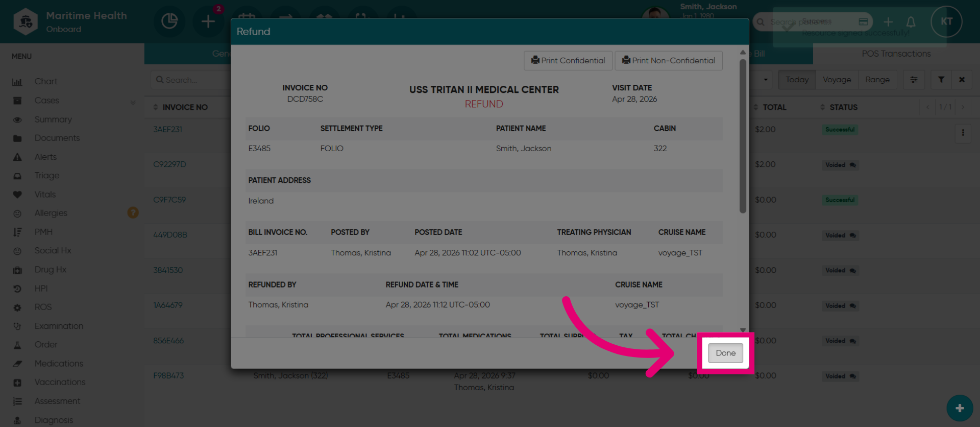The height and width of the screenshot is (427, 980).
Task: Click the invoice Search field
Action: [x=190, y=80]
